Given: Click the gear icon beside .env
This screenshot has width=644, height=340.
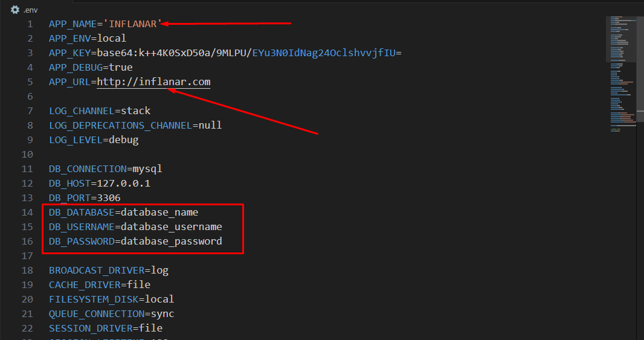Looking at the screenshot, I should point(15,10).
